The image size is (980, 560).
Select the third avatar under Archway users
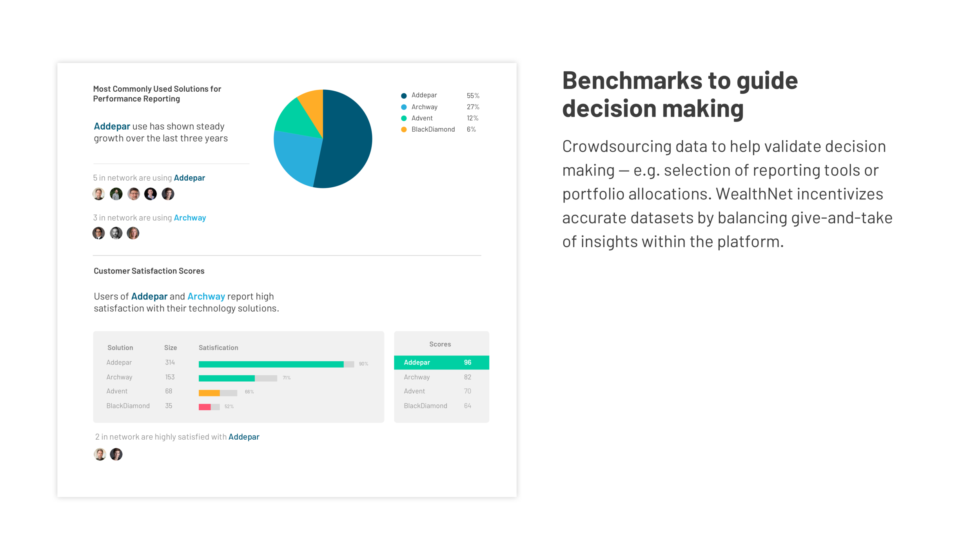click(133, 233)
